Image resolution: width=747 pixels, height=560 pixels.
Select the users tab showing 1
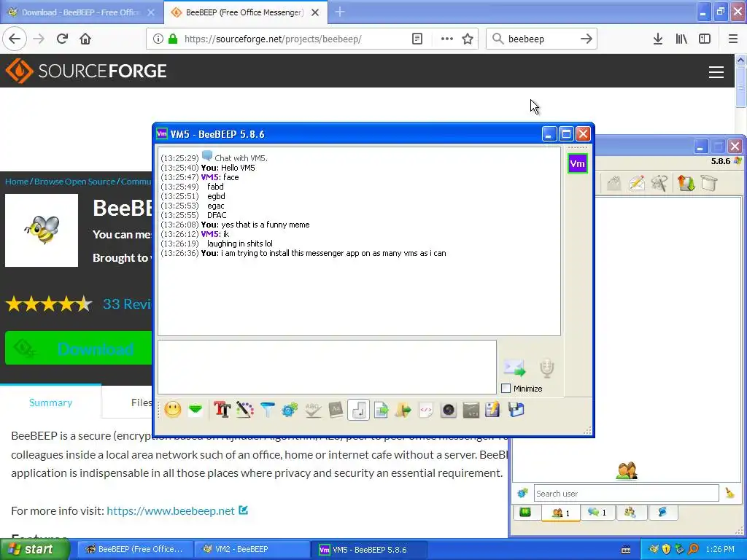point(561,513)
